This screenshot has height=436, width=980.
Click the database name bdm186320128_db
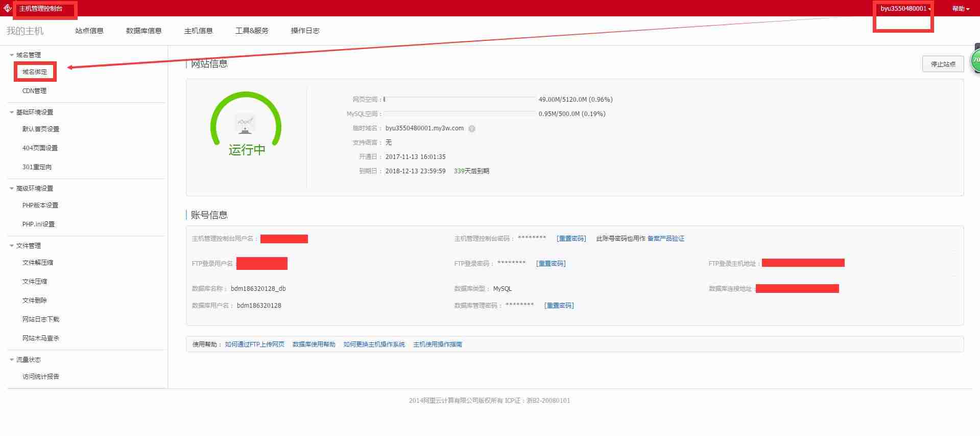(258, 289)
